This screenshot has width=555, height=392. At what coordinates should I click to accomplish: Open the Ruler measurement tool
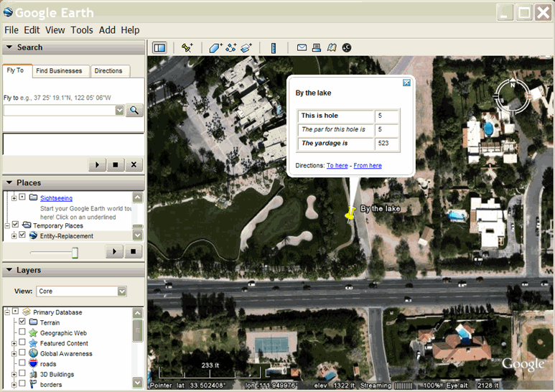[x=274, y=48]
